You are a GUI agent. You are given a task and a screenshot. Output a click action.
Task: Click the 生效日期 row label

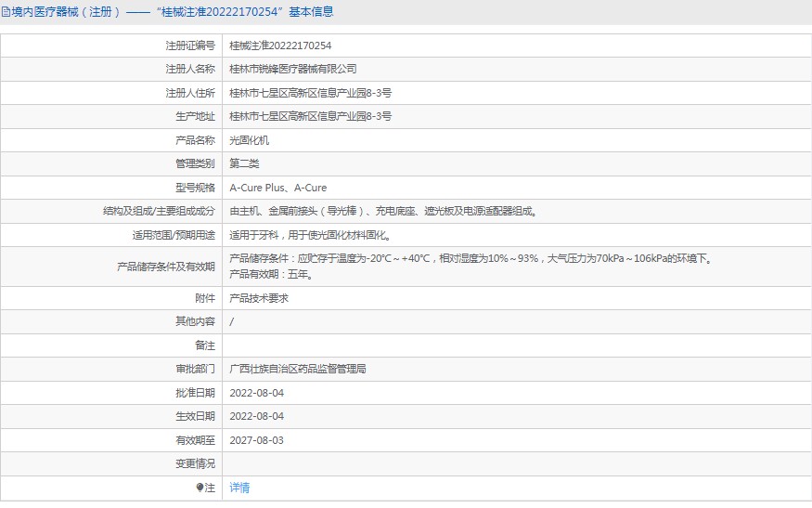pyautogui.click(x=195, y=416)
